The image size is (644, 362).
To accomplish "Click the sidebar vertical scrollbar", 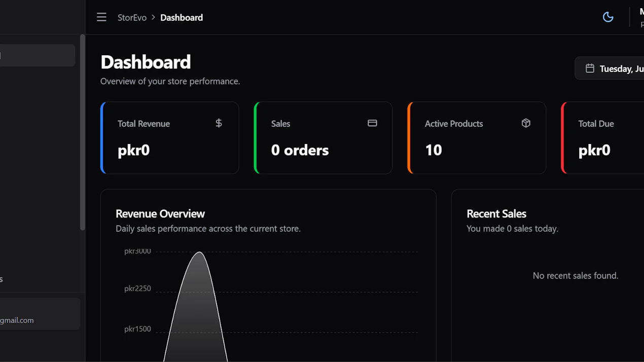I will click(82, 133).
